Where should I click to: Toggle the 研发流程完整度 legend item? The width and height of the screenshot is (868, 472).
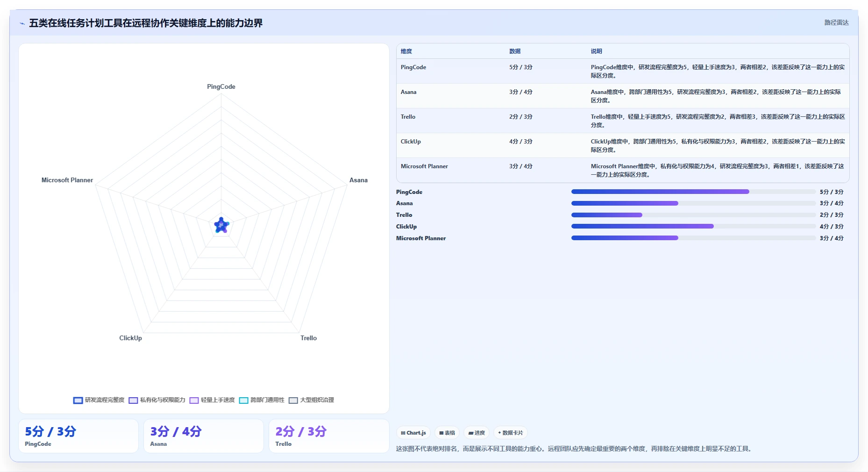click(99, 400)
